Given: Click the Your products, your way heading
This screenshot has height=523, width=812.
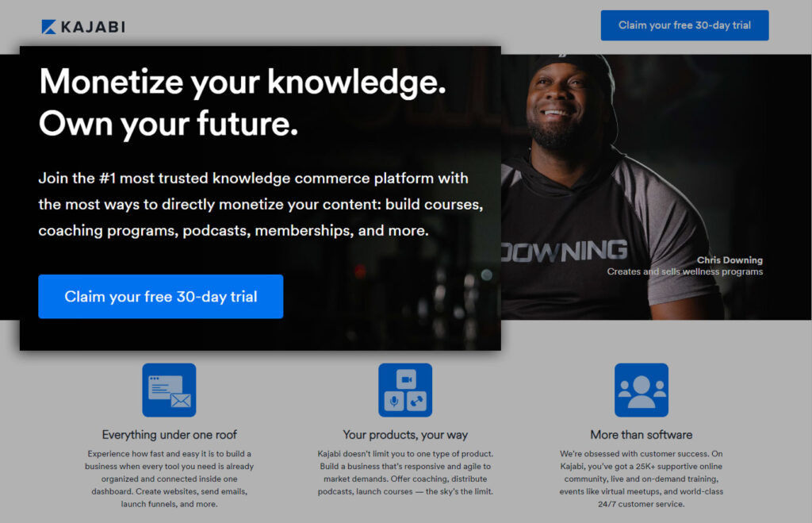Looking at the screenshot, I should click(x=405, y=435).
